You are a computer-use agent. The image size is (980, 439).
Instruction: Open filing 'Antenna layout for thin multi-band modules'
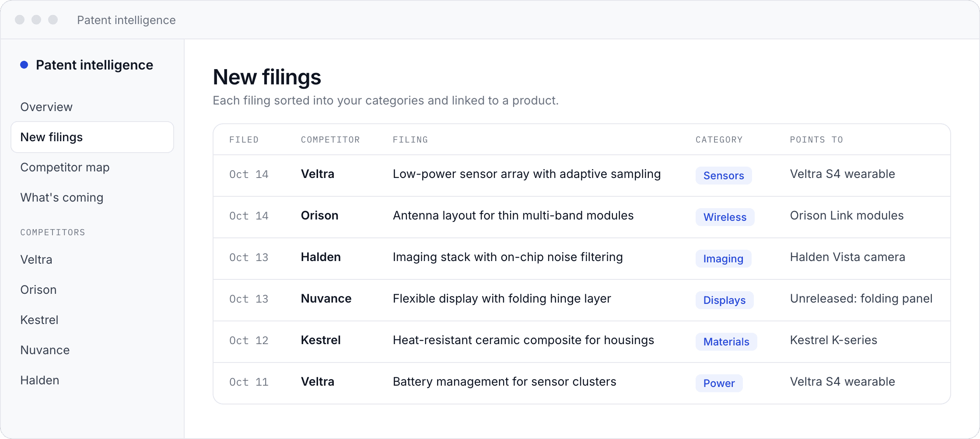[513, 216]
